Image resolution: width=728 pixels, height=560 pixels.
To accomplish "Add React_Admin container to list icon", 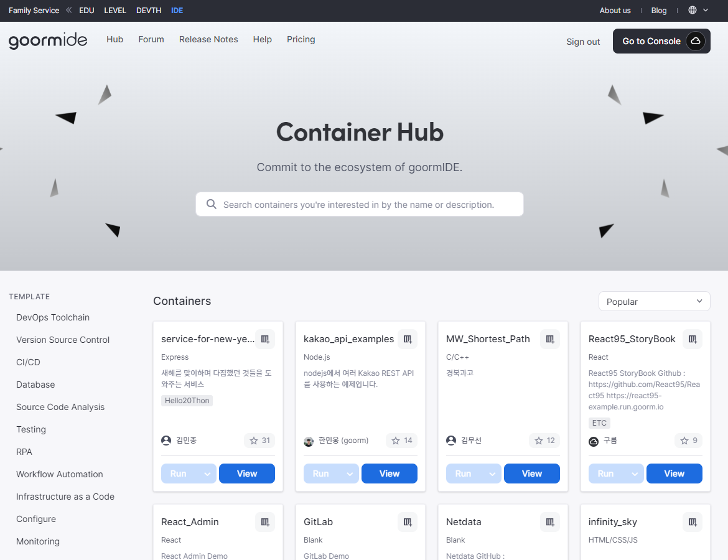I will coord(265,522).
